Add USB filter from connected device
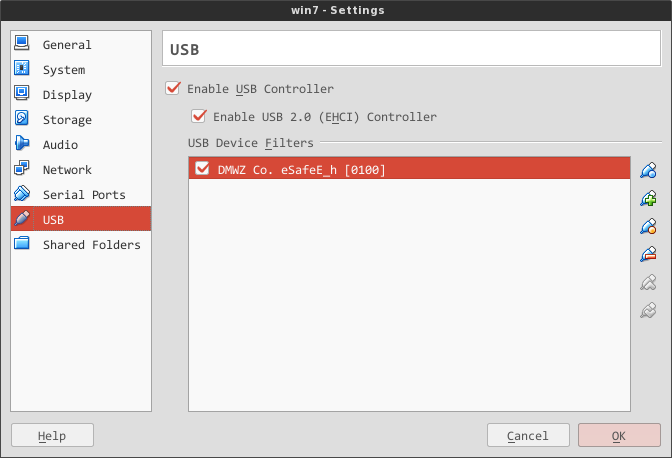The width and height of the screenshot is (672, 458). click(648, 199)
